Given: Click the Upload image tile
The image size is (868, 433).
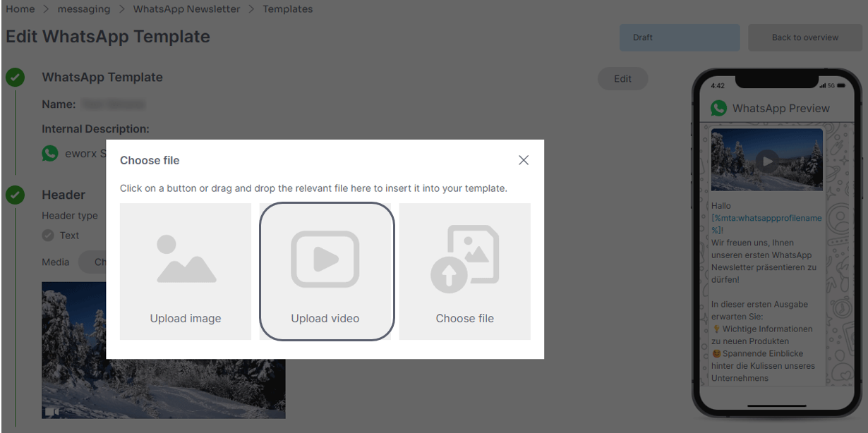Looking at the screenshot, I should click(186, 272).
